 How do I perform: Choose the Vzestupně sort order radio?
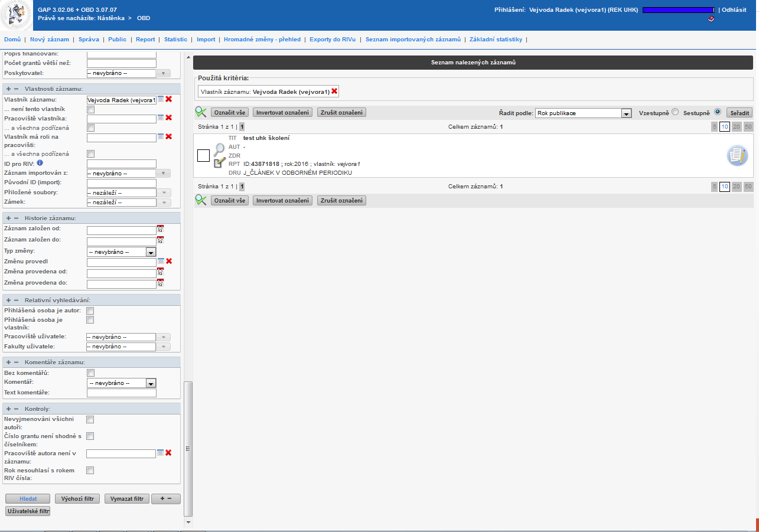[x=675, y=112]
